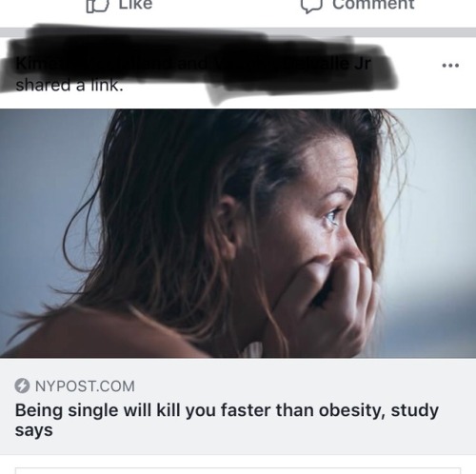This screenshot has width=476, height=474.
Task: Click 'study' at the end of headline line
Action: (415, 411)
